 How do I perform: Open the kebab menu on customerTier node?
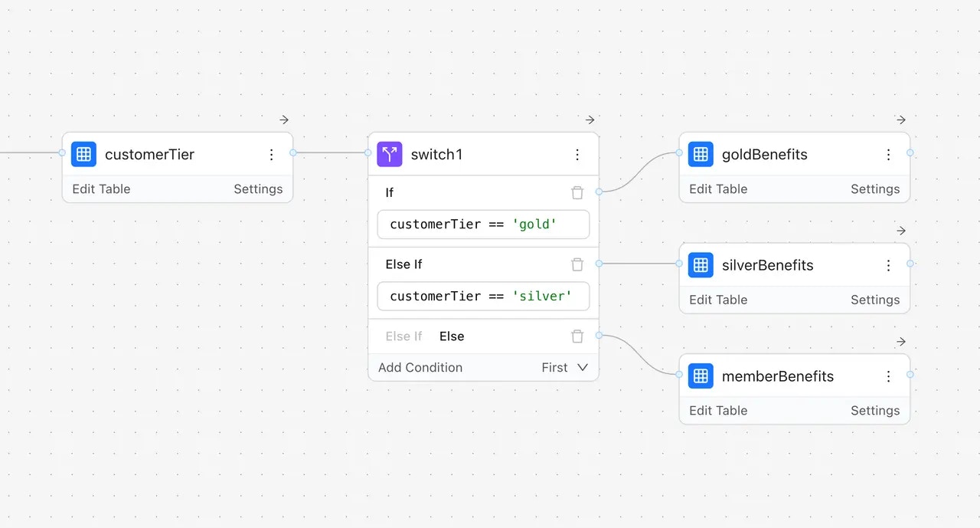[x=272, y=154]
